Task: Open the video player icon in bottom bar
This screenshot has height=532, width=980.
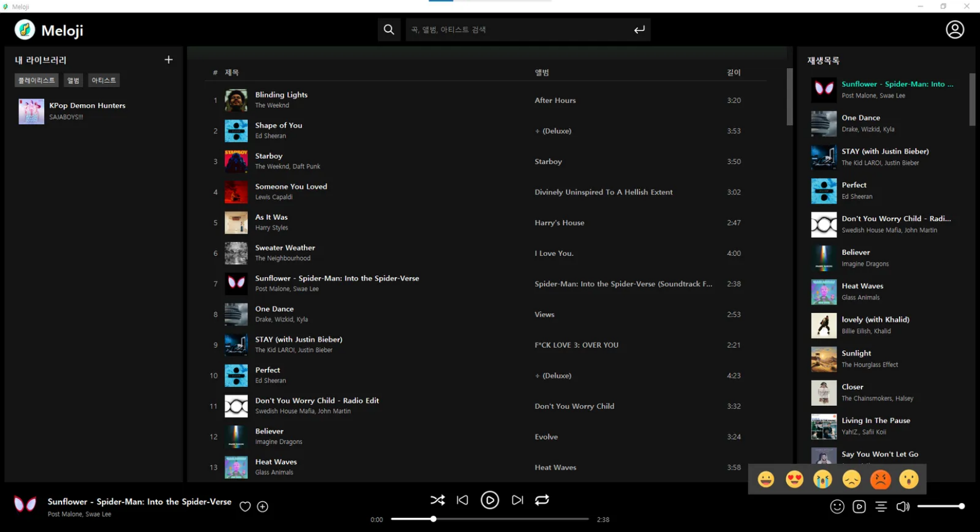Action: pos(859,507)
